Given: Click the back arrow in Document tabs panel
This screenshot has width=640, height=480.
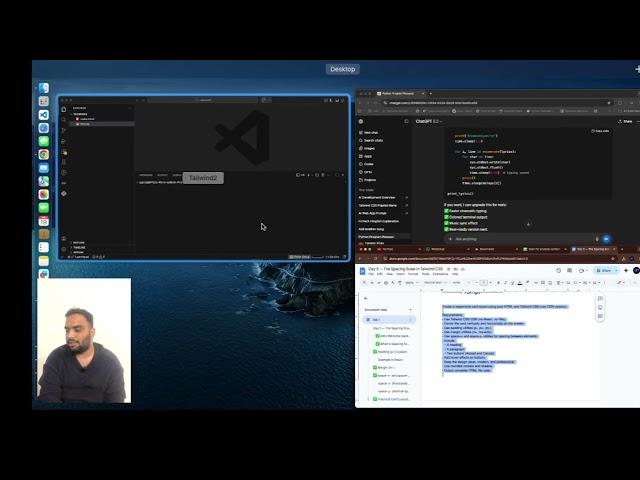Looking at the screenshot, I should [x=365, y=298].
